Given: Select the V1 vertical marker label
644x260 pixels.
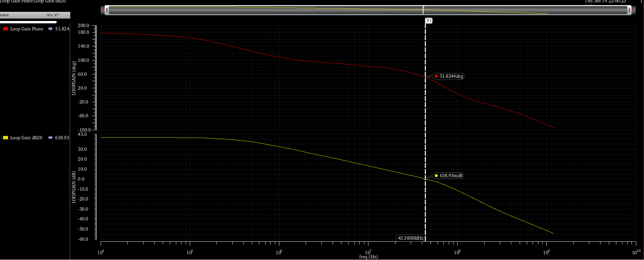Looking at the screenshot, I should tap(429, 21).
